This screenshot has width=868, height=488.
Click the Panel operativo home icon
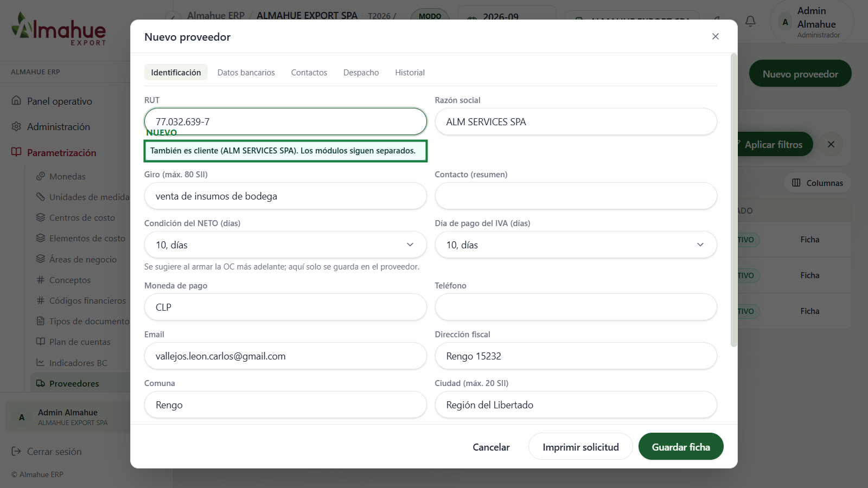16,101
